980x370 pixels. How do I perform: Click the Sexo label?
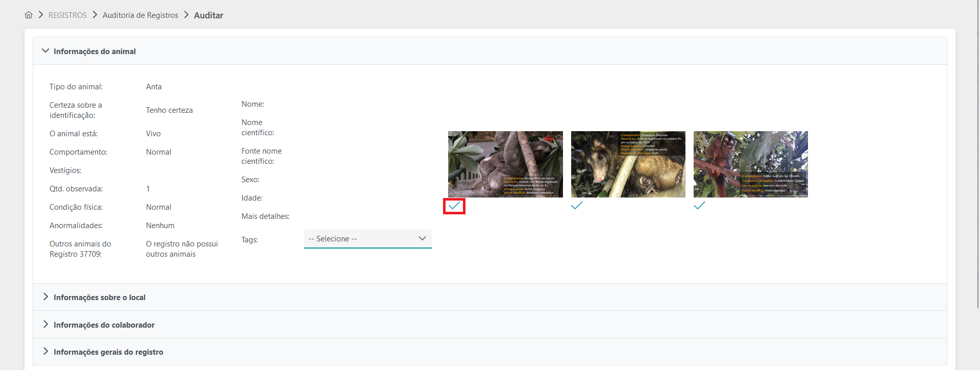(251, 180)
